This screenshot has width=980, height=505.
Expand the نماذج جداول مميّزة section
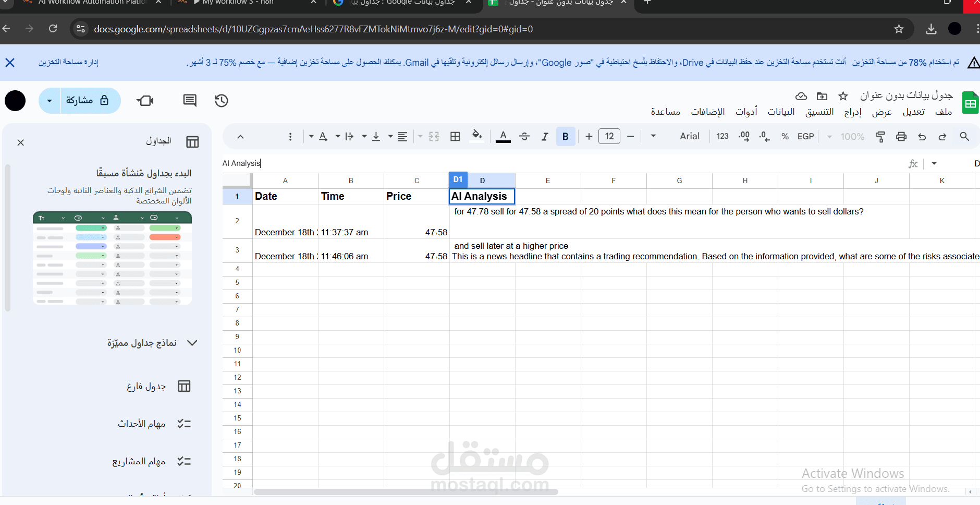pos(152,343)
